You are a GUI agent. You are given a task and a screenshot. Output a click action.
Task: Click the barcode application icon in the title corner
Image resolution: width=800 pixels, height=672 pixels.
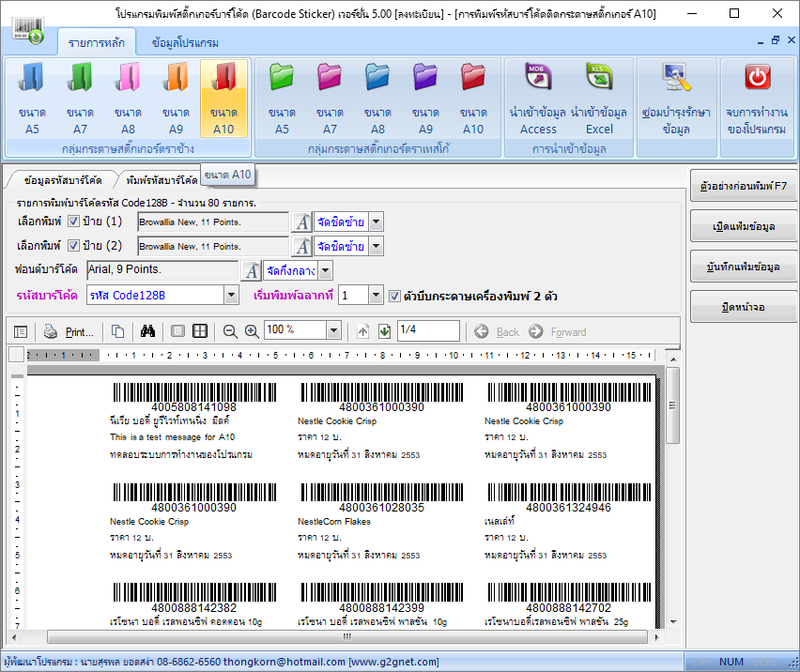pos(28,31)
